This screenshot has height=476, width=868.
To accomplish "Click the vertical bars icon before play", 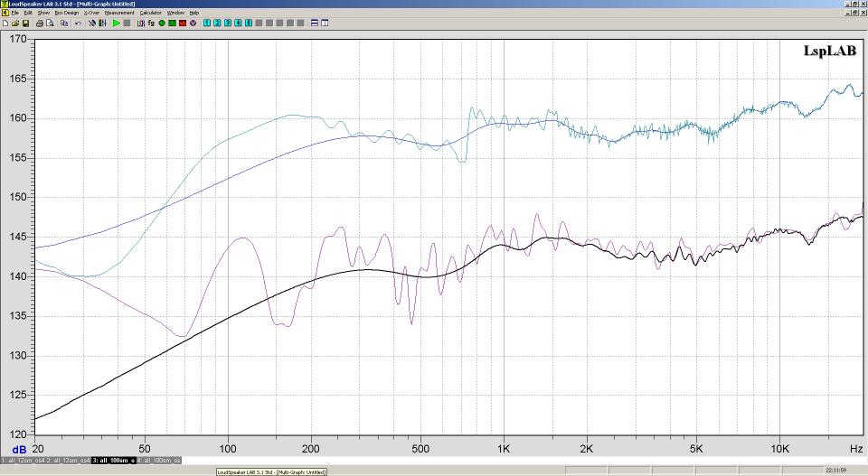I will click(x=102, y=23).
